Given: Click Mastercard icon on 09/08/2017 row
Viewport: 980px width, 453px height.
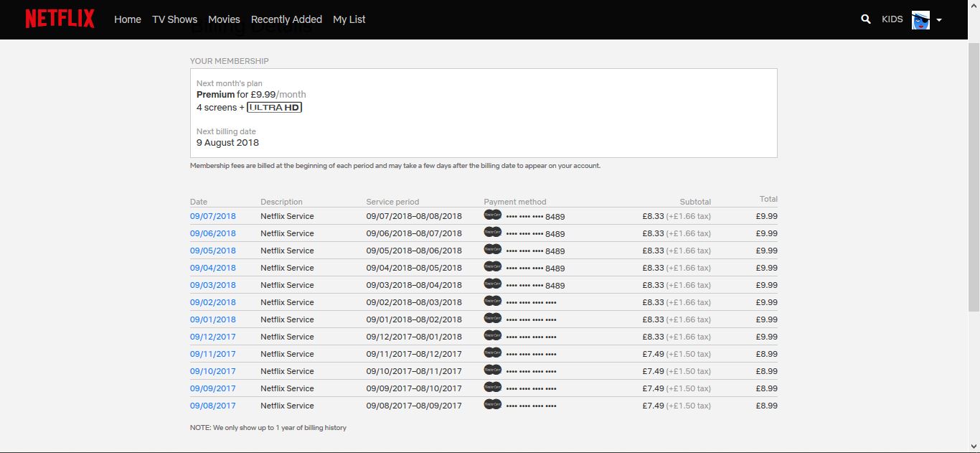Looking at the screenshot, I should 492,404.
